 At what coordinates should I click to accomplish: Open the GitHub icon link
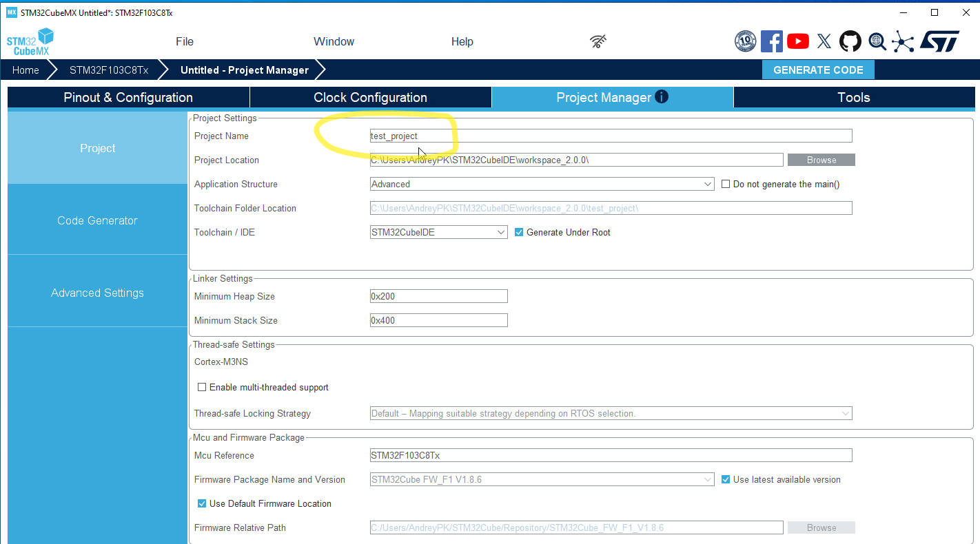click(x=850, y=41)
